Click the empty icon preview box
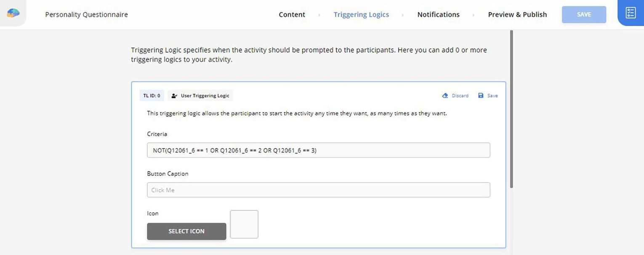The image size is (644, 255). tap(244, 224)
